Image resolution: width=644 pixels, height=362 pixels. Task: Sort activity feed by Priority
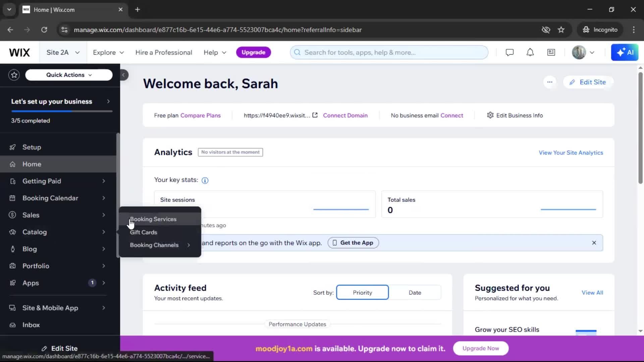point(362,293)
